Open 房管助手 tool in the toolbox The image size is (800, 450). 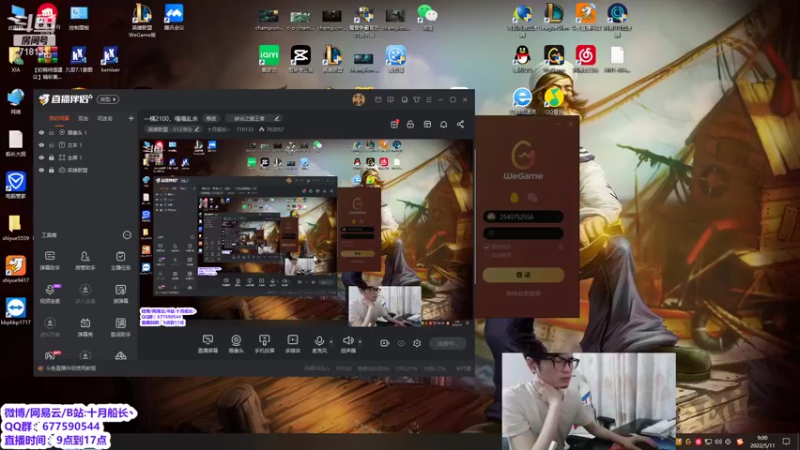85,260
